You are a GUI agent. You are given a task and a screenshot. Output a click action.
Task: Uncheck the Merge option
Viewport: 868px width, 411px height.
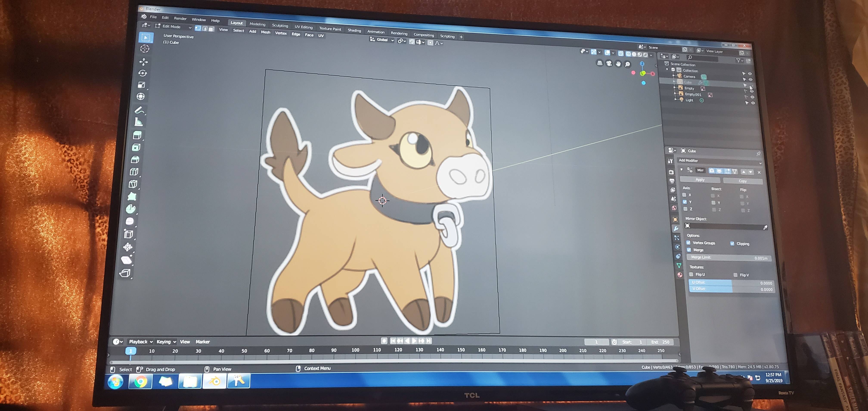(x=689, y=250)
